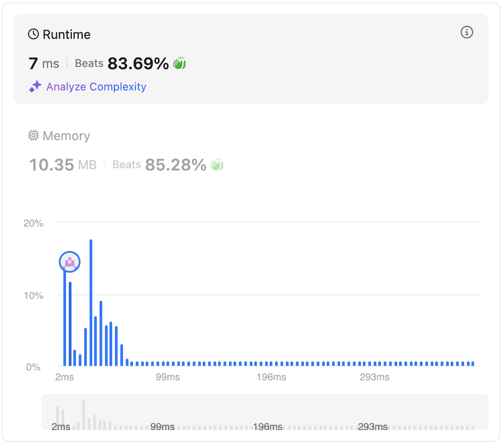Click the 20% y-axis label
Screen dimensions: 504x445
coord(33,223)
